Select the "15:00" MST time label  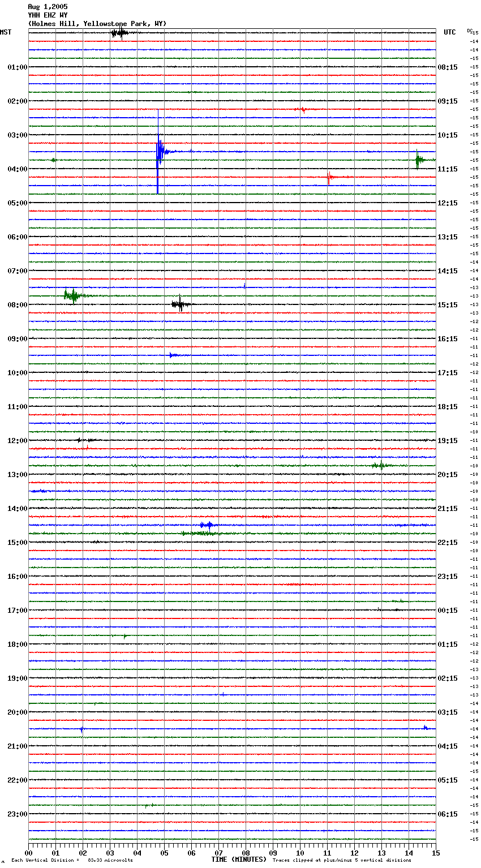[x=17, y=543]
